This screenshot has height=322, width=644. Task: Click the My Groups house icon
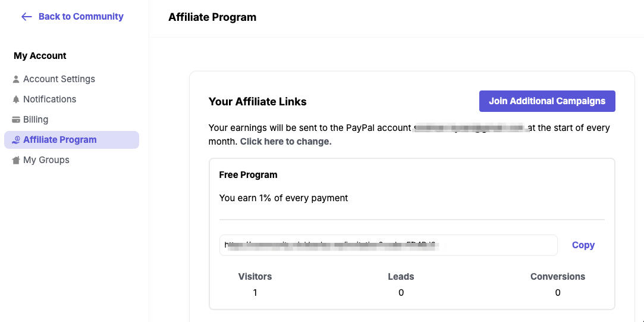(x=16, y=160)
